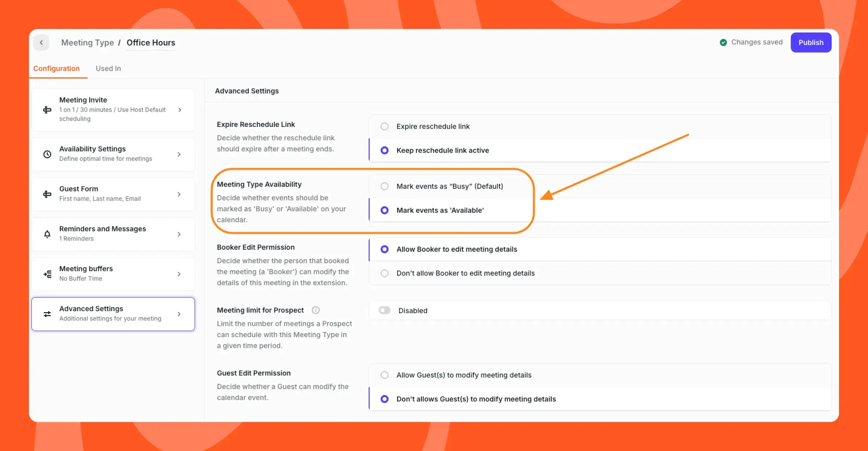Open Advanced Settings panel
868x451 pixels.
pyautogui.click(x=113, y=314)
